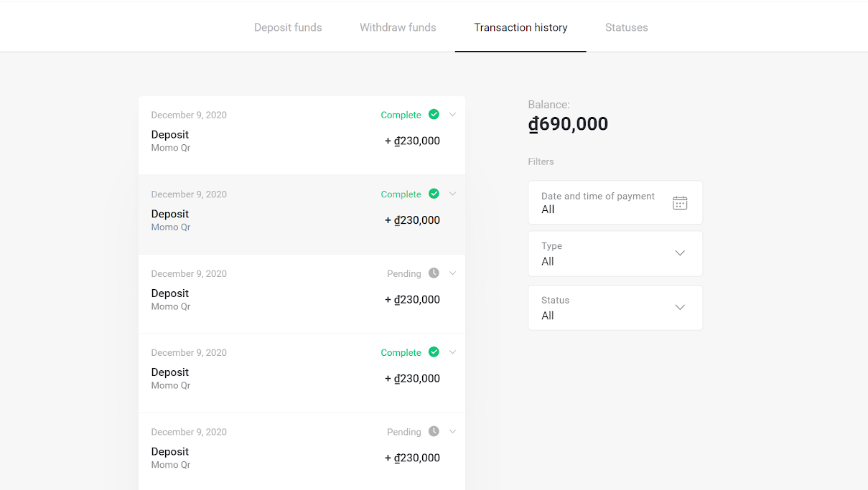This screenshot has width=868, height=490.
Task: Click green checkmark on fourth deposit
Action: [434, 352]
